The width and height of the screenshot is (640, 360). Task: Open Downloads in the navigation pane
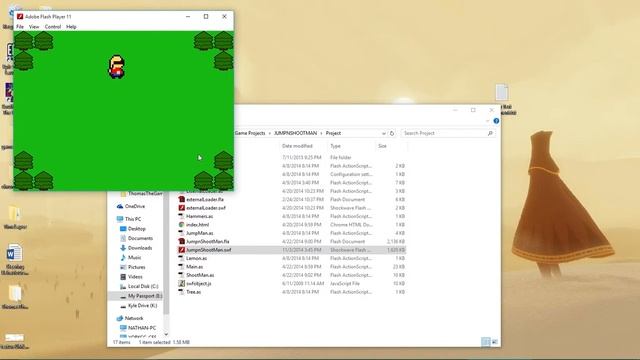point(140,248)
